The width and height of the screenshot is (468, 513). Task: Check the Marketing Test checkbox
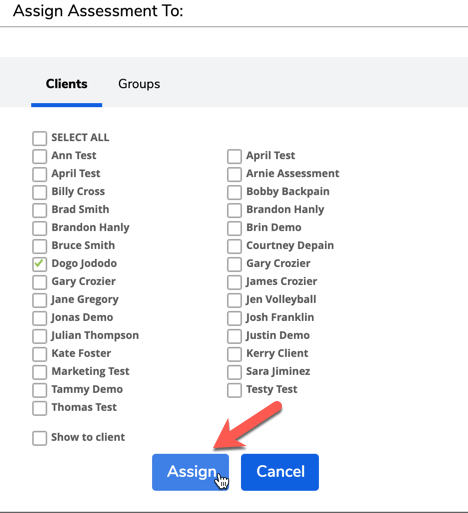pos(39,372)
